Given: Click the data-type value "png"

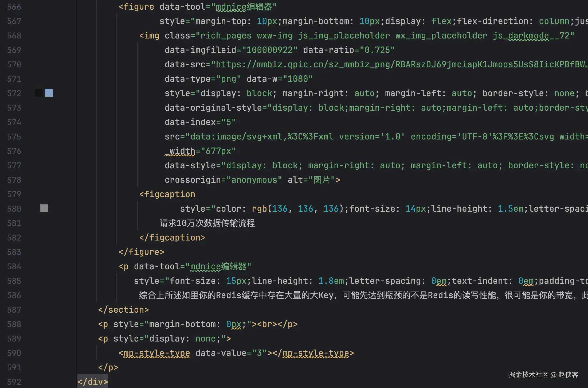Looking at the screenshot, I should (x=229, y=79).
